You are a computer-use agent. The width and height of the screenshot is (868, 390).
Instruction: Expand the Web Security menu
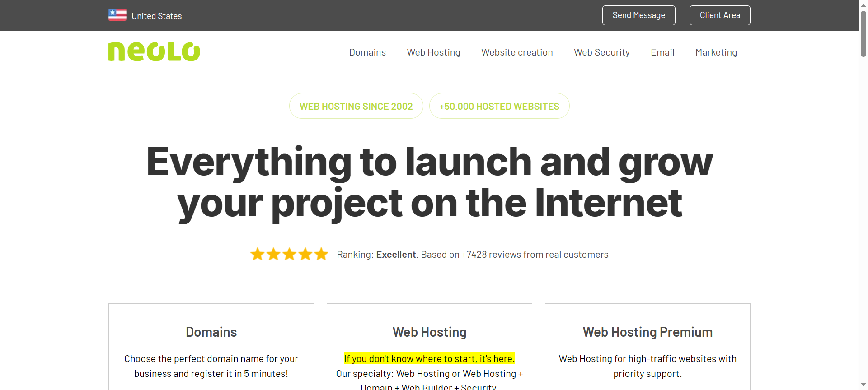(x=601, y=52)
